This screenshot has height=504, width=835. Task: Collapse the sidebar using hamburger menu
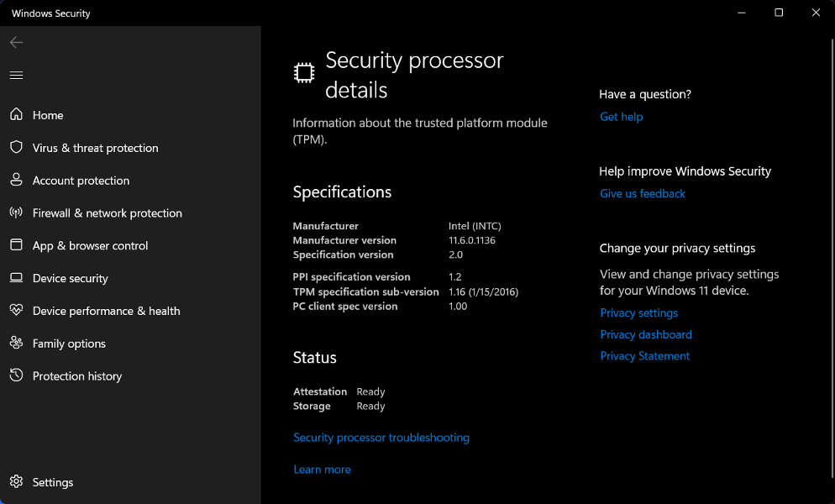coord(16,75)
